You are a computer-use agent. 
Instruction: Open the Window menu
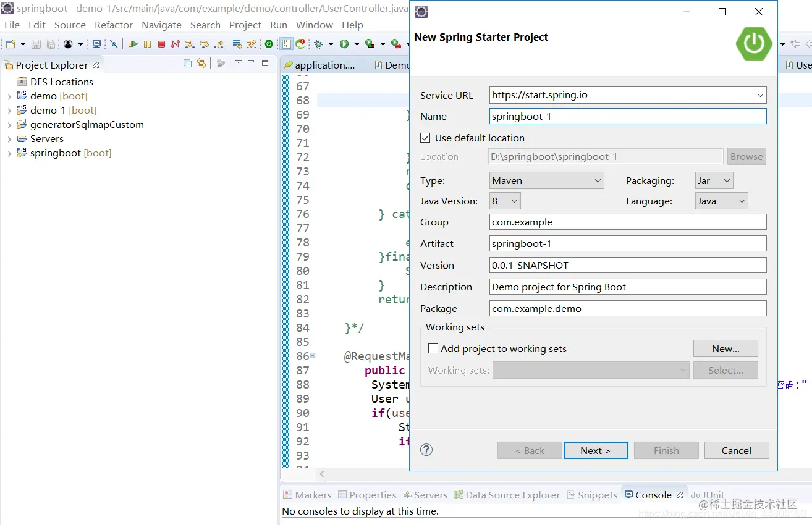pos(315,25)
